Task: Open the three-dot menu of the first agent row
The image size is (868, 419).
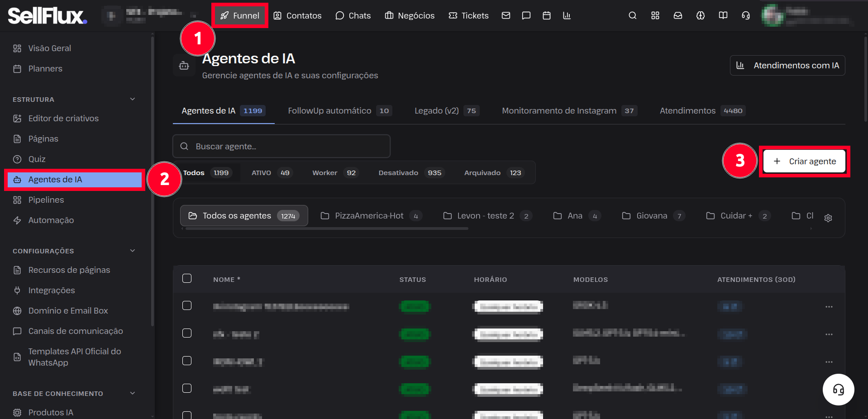Action: click(x=829, y=307)
